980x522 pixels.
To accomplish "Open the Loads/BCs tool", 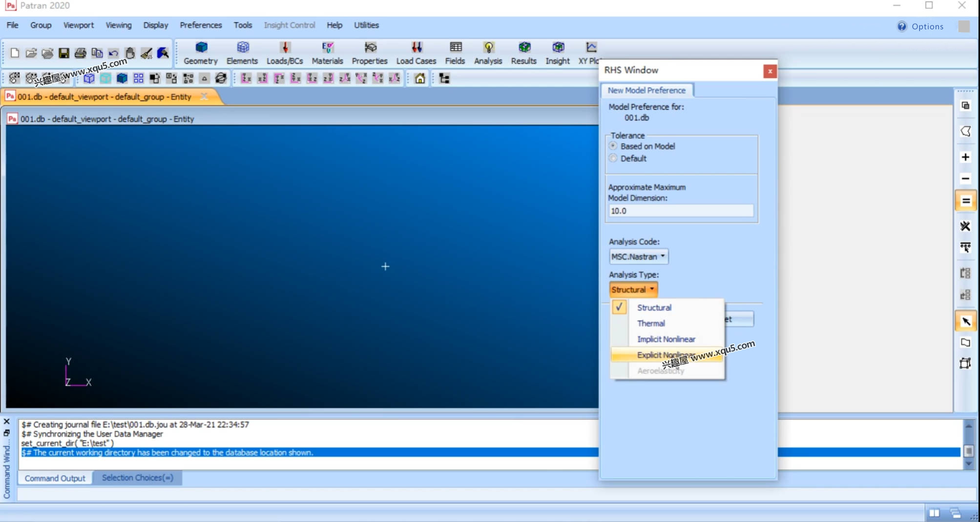I will pyautogui.click(x=285, y=53).
